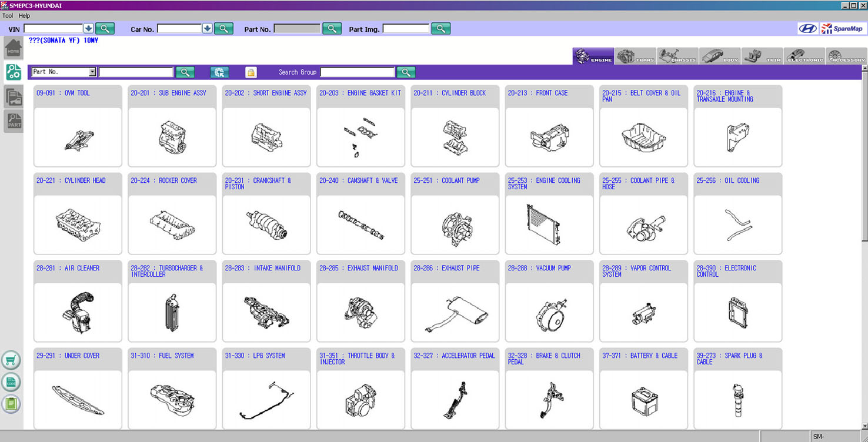
Task: Open the 20-221 Cylinder Head group
Action: [78, 213]
